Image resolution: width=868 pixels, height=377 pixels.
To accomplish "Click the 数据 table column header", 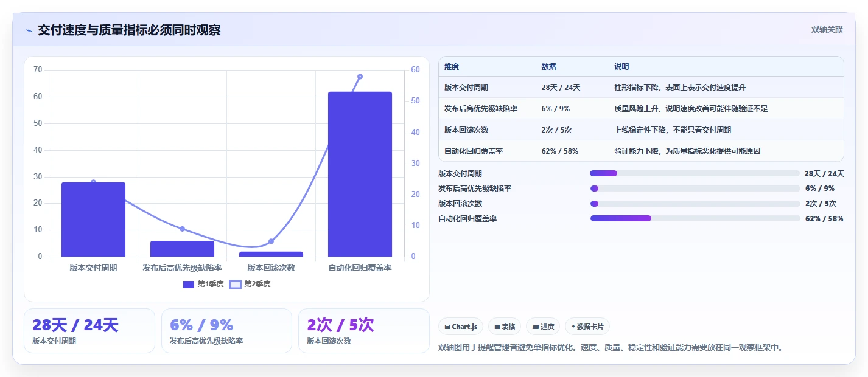I will coord(548,67).
